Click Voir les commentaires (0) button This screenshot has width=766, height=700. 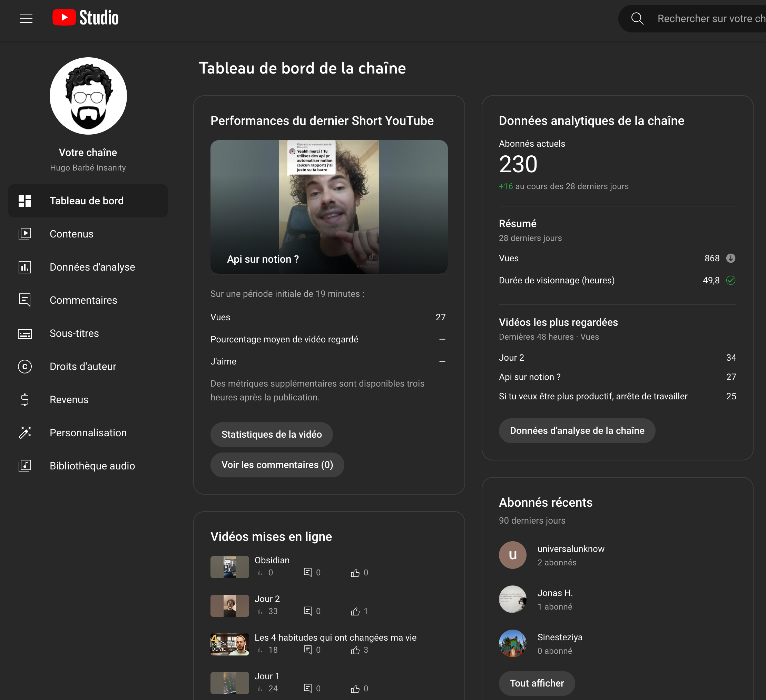(277, 464)
